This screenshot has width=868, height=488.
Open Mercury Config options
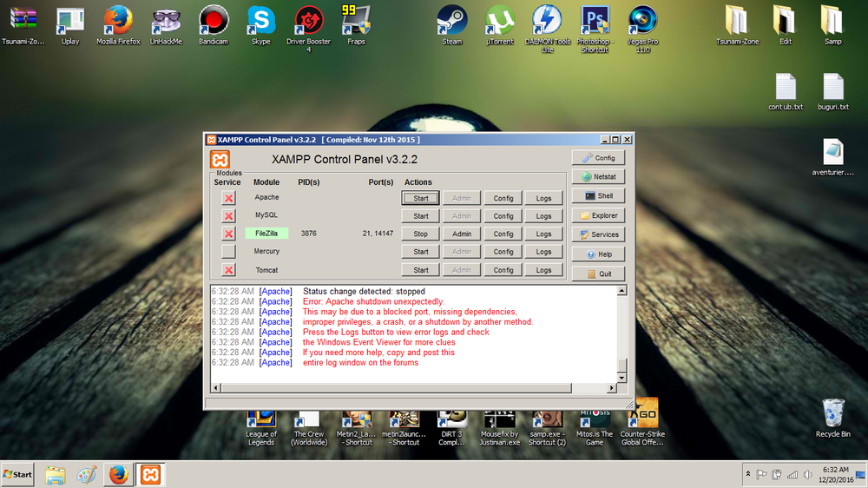click(x=503, y=252)
